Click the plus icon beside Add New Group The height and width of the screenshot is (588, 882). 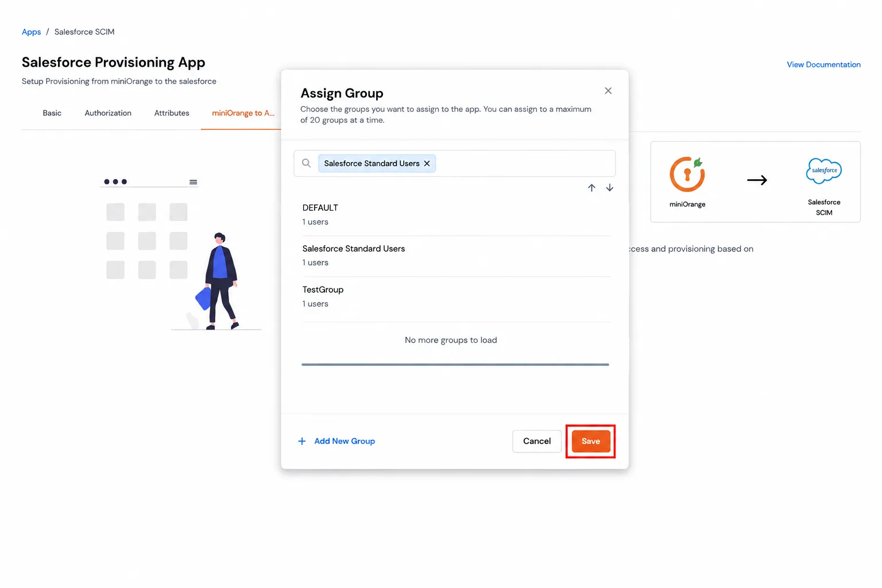[x=302, y=441]
